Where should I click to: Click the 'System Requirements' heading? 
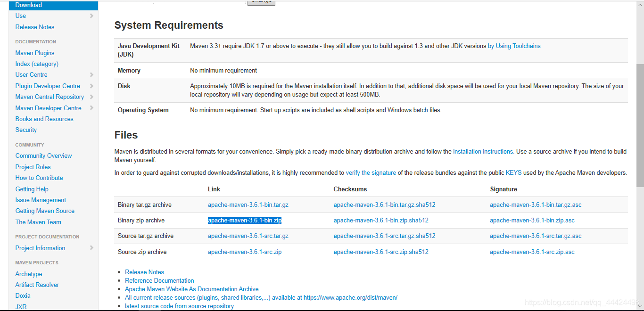click(x=169, y=25)
